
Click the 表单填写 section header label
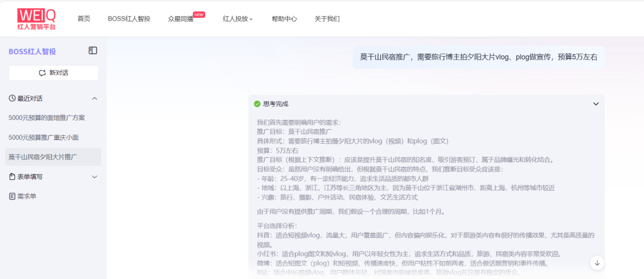coord(30,176)
